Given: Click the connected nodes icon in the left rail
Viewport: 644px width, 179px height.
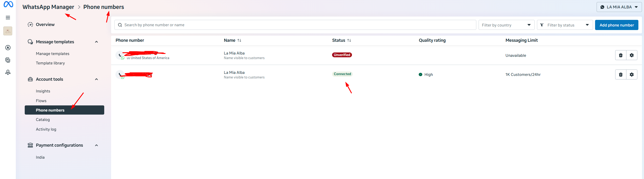Looking at the screenshot, I should [x=8, y=72].
